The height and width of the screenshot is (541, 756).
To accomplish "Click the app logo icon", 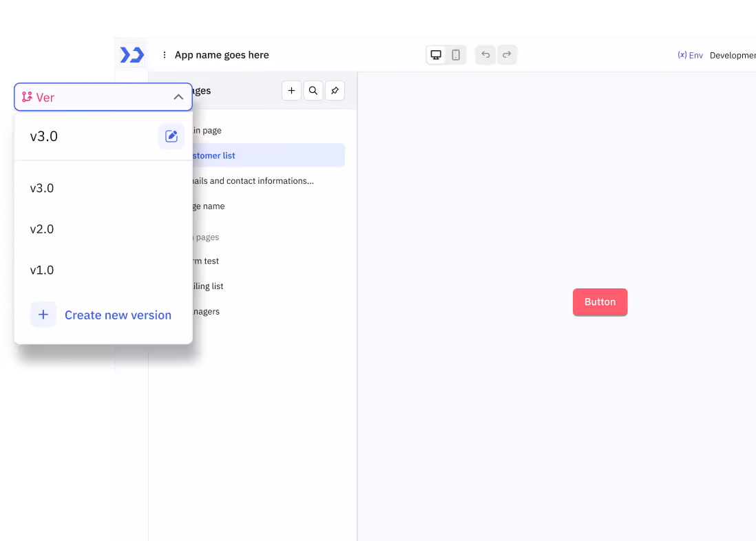I will click(132, 55).
